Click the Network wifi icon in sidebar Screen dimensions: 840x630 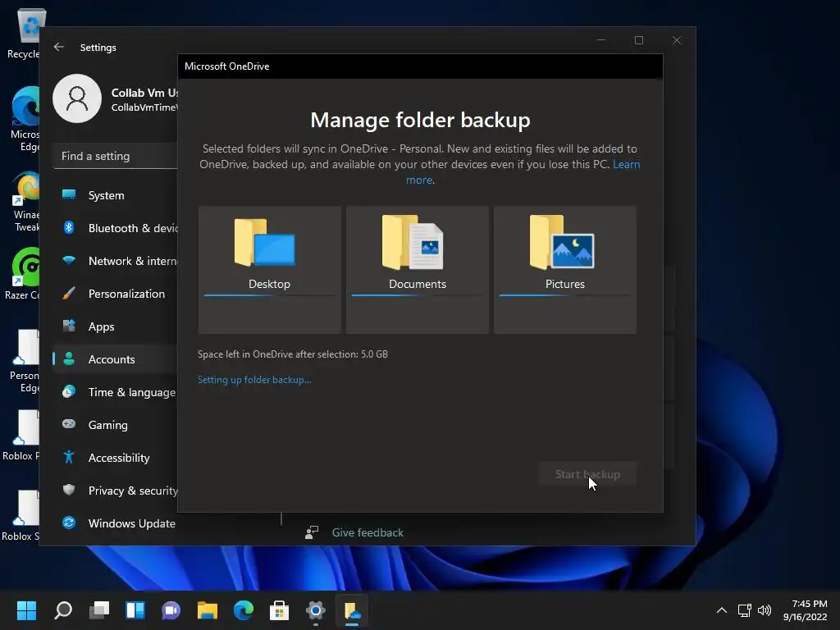click(x=69, y=260)
